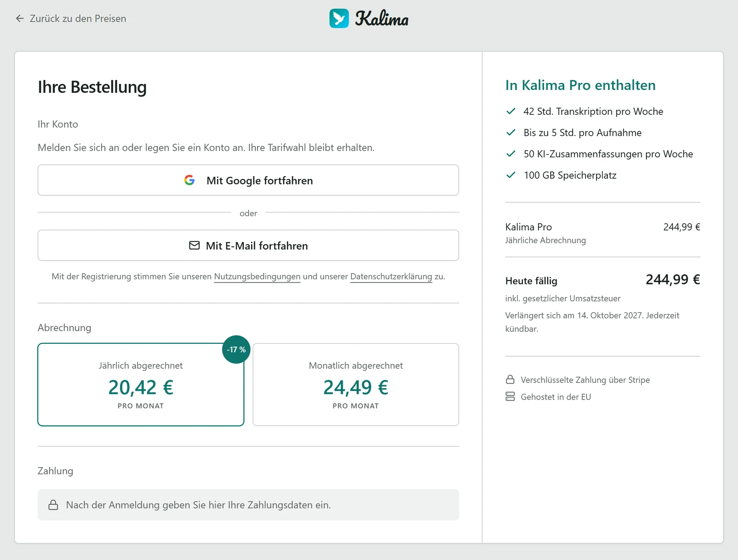Screen dimensions: 738x560
Task: Click the Ihre Bestellung heading
Action: click(92, 87)
